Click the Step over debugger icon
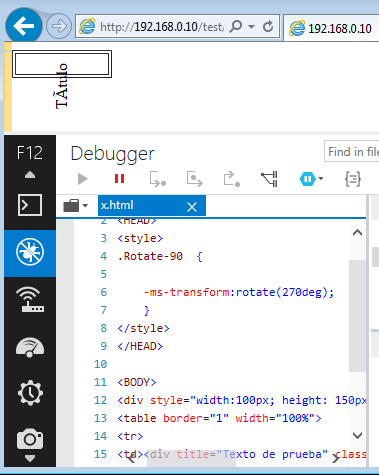The image size is (379, 475). pos(194,179)
